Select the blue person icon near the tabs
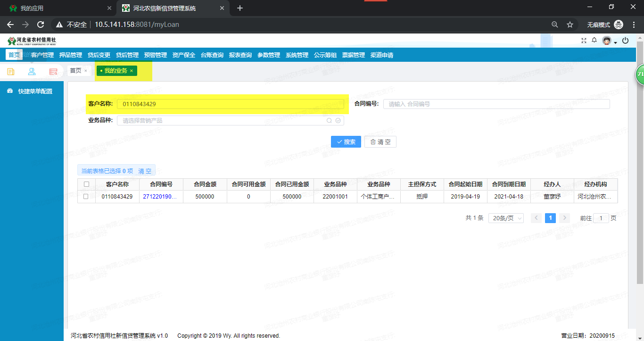This screenshot has width=644, height=341. click(32, 71)
